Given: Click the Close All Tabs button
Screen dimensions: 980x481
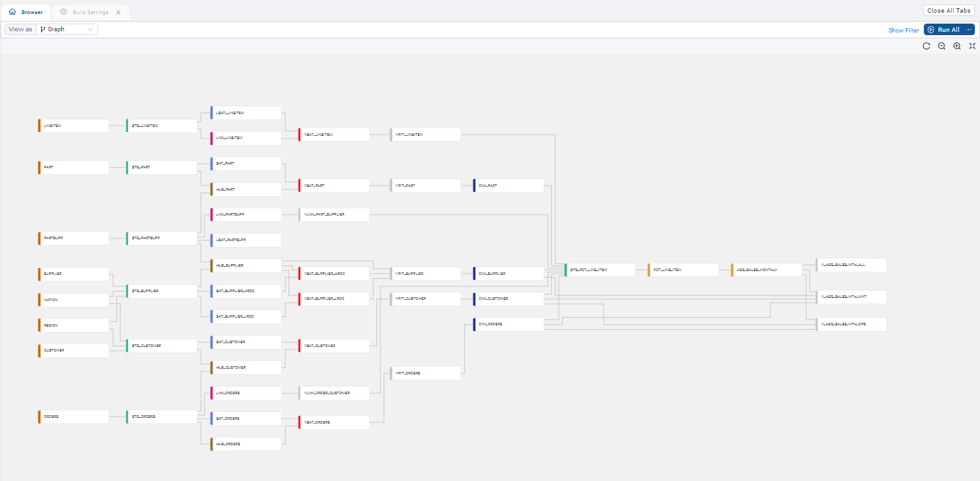Looking at the screenshot, I should click(x=949, y=10).
